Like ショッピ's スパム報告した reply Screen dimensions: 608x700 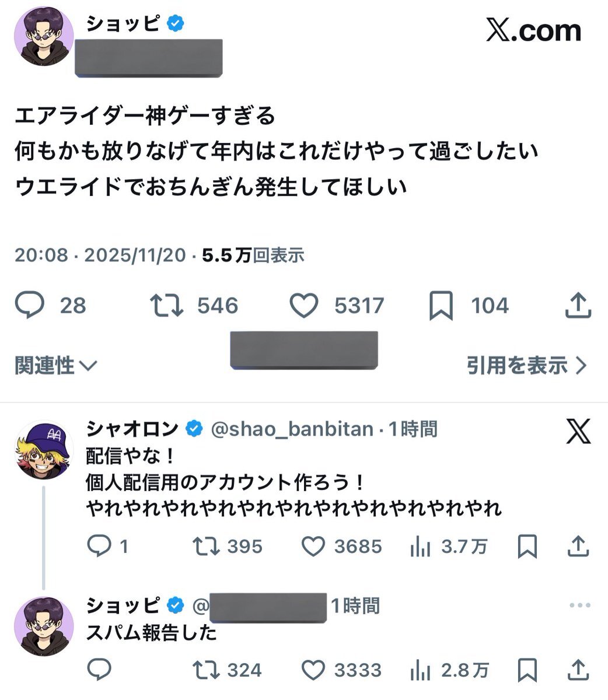coord(313,670)
